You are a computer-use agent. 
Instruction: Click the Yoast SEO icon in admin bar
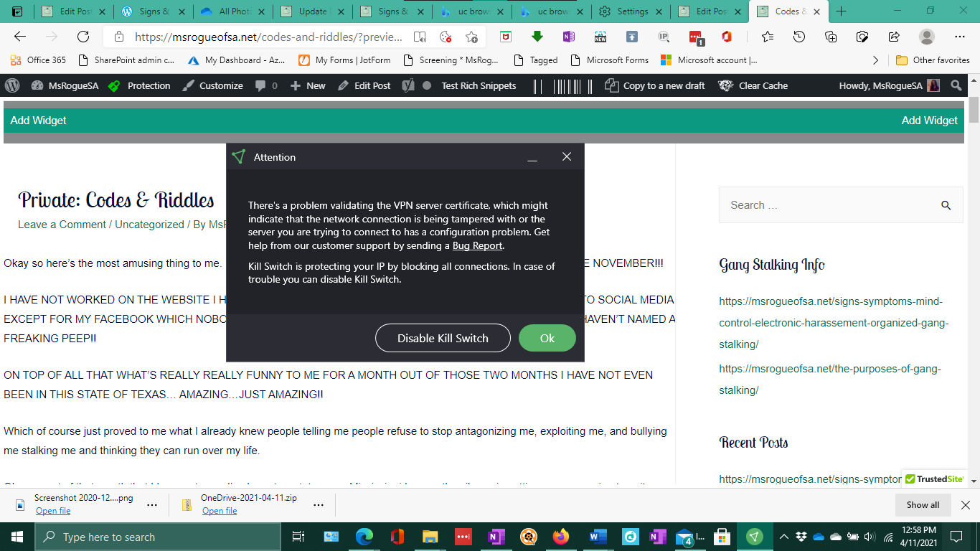408,85
